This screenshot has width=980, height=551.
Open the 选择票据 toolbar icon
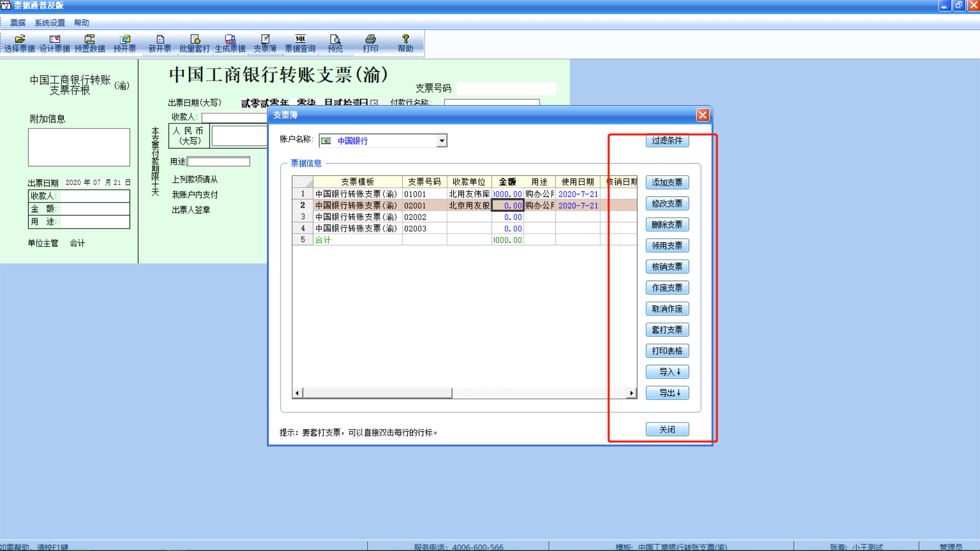pyautogui.click(x=20, y=43)
